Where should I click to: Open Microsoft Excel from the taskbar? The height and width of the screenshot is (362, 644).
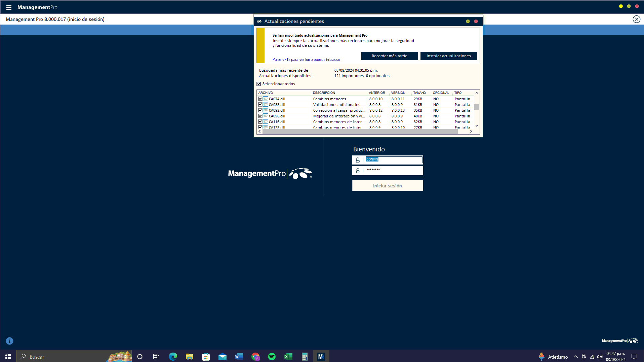coord(288,357)
